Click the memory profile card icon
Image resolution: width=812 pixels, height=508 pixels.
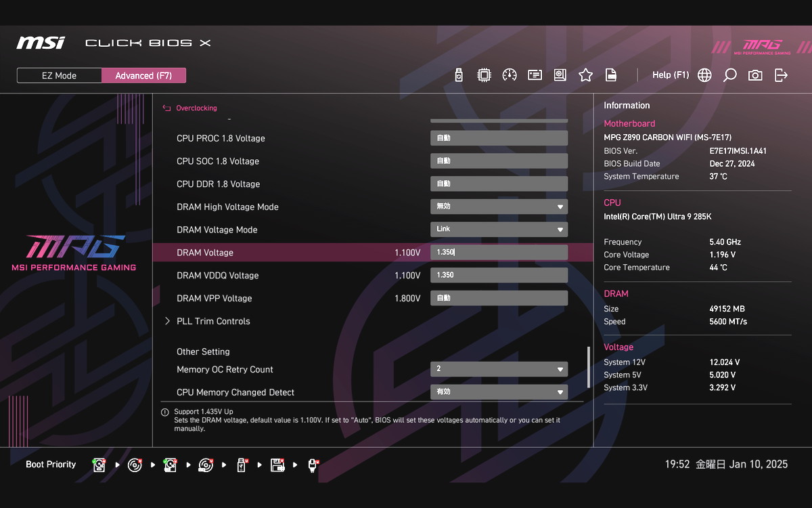click(x=535, y=75)
